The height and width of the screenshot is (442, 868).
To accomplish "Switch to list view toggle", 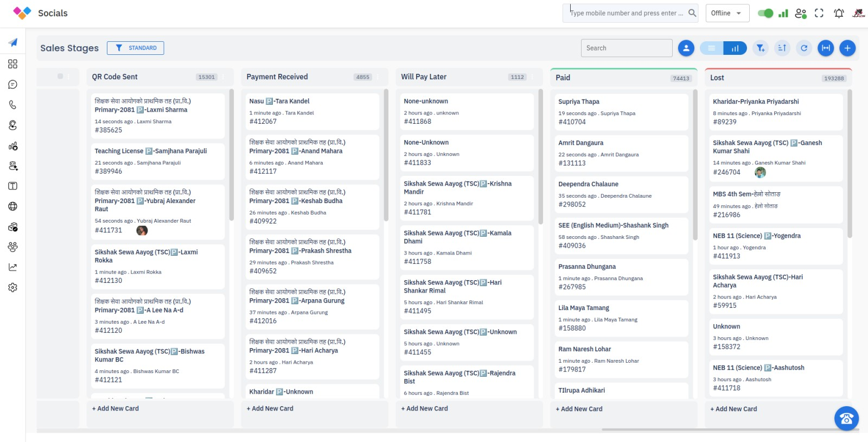I will coord(711,48).
